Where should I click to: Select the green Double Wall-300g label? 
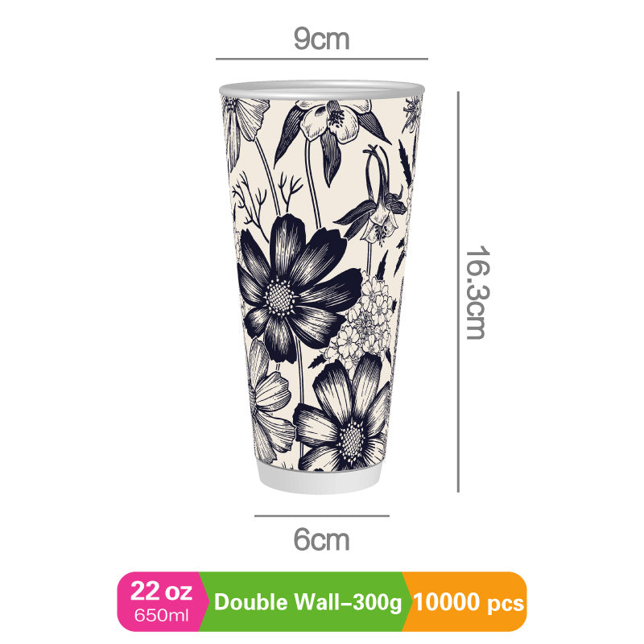click(308, 602)
